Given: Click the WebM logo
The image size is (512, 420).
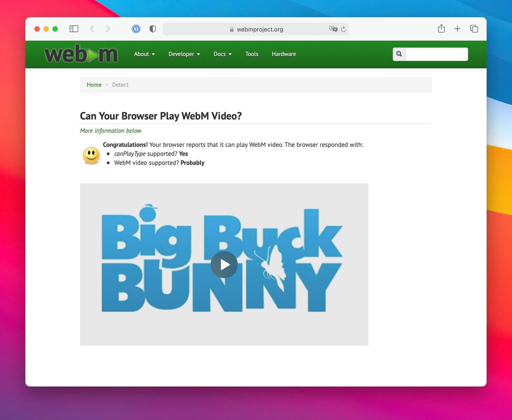Looking at the screenshot, I should (81, 54).
